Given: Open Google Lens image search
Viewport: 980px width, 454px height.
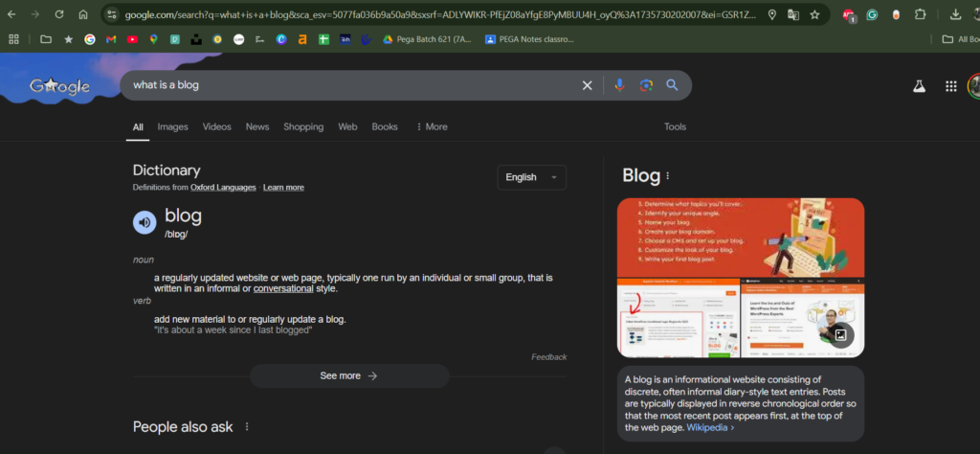Looking at the screenshot, I should (646, 85).
